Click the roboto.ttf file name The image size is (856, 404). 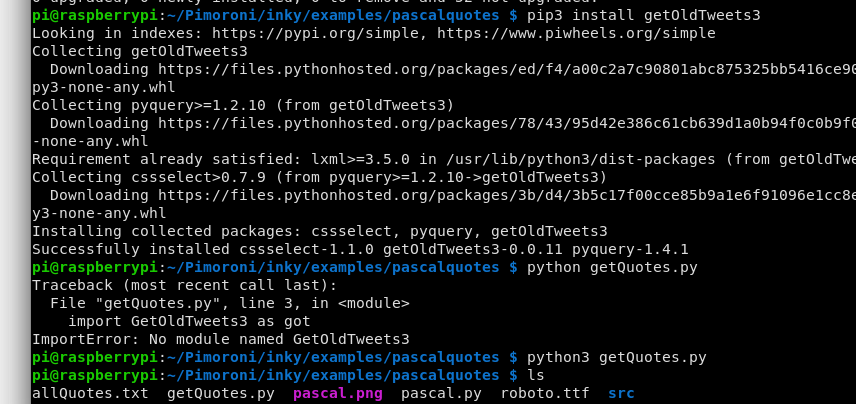coord(545,394)
